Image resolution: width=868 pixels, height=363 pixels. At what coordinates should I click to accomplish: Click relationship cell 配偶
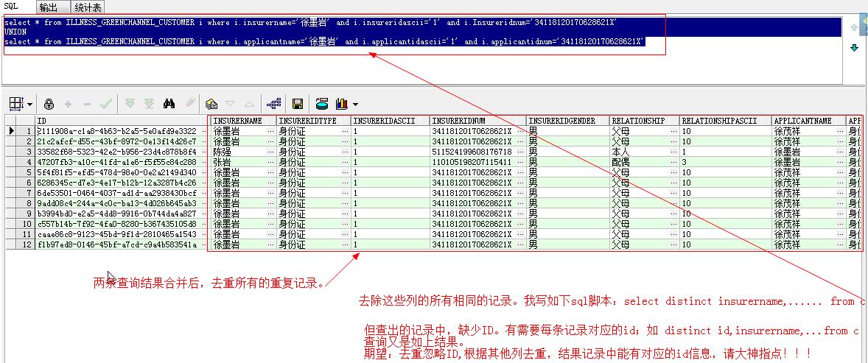tap(620, 162)
